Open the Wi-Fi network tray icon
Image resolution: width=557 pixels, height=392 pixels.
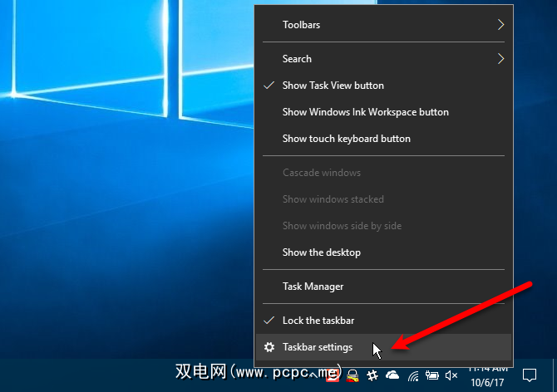[413, 375]
